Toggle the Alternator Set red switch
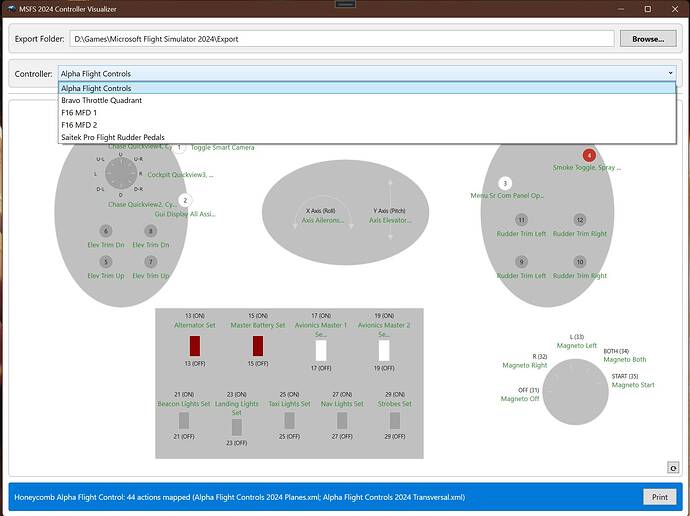The width and height of the screenshot is (690, 516). point(195,346)
